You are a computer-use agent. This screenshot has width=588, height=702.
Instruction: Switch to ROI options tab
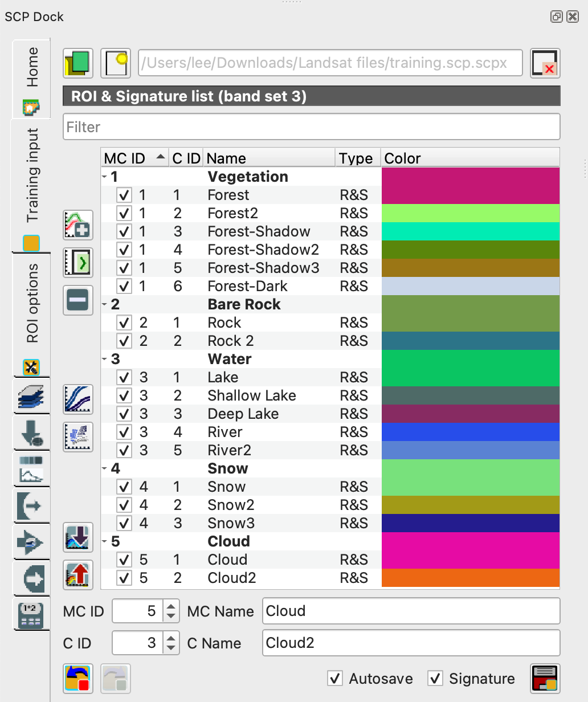point(31,315)
